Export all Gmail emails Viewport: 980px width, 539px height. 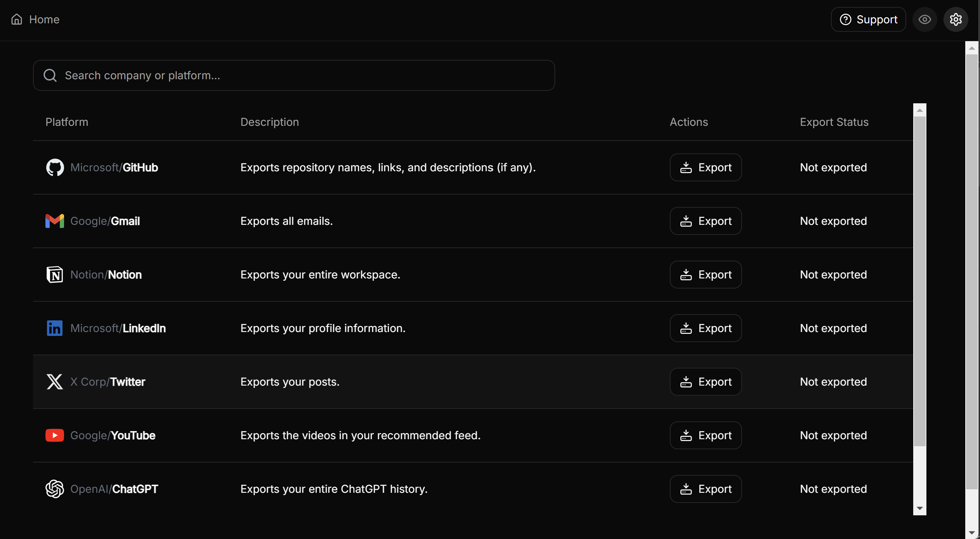(705, 221)
